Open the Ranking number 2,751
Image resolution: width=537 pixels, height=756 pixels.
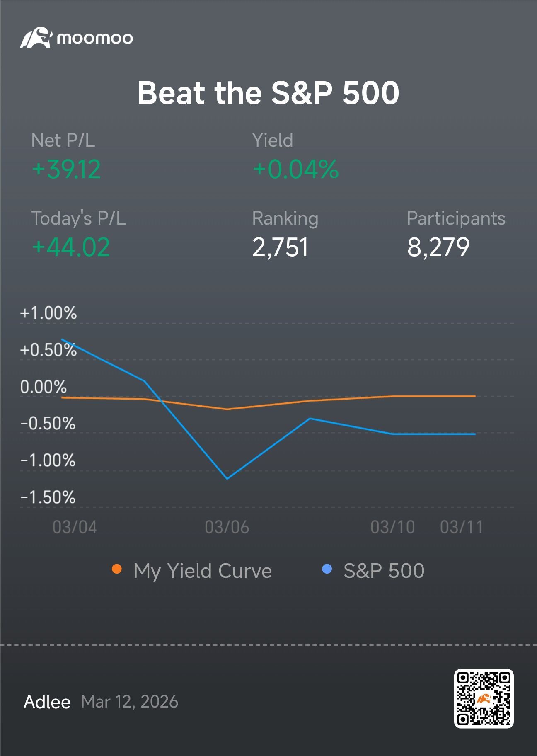[x=281, y=247]
